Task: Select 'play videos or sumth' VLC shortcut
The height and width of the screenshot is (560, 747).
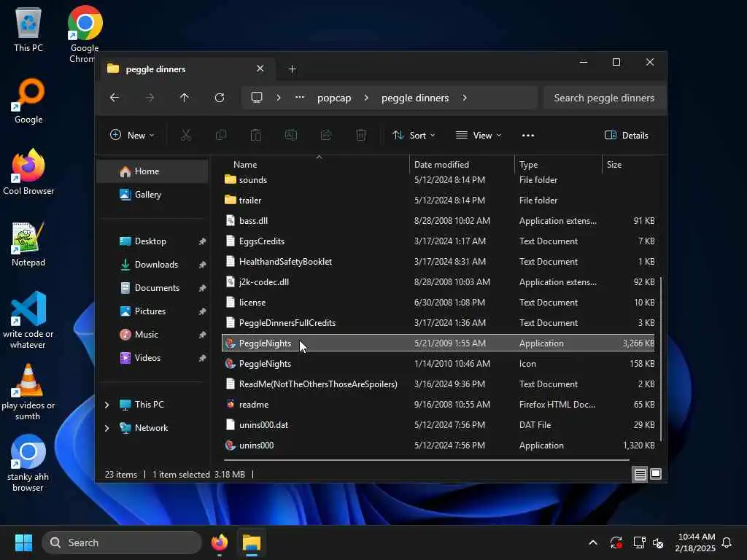Action: (28, 392)
